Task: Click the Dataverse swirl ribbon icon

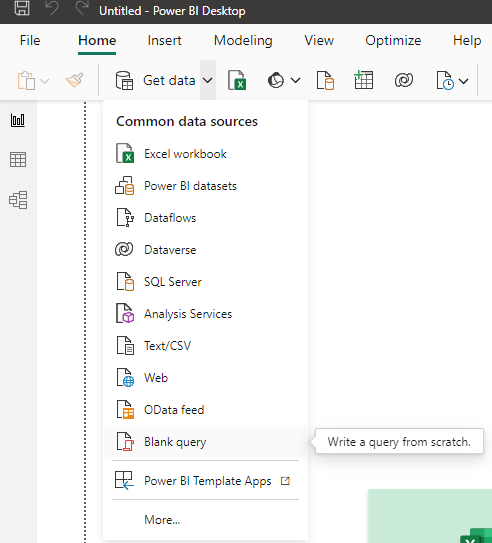Action: [x=404, y=80]
